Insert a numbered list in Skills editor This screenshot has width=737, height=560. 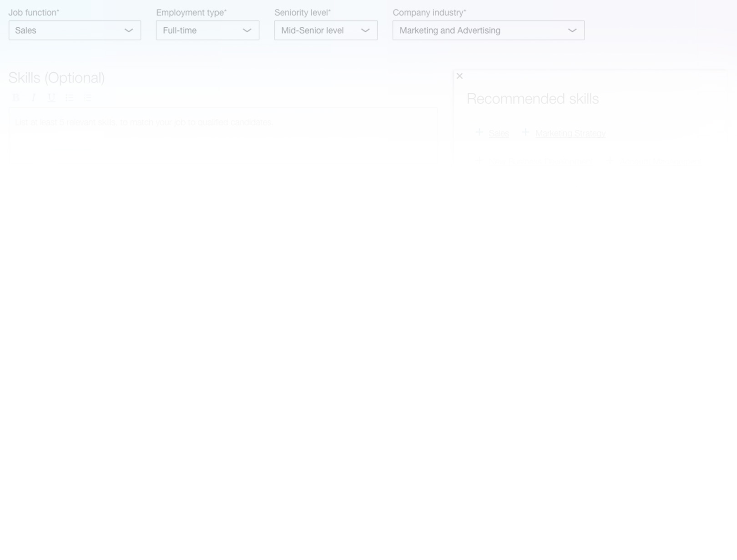click(x=87, y=97)
